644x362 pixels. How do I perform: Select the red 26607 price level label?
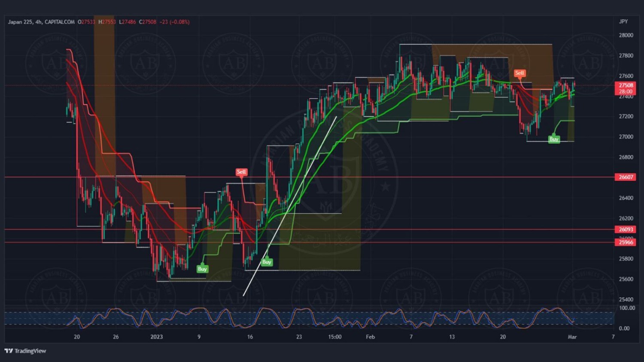[626, 177]
